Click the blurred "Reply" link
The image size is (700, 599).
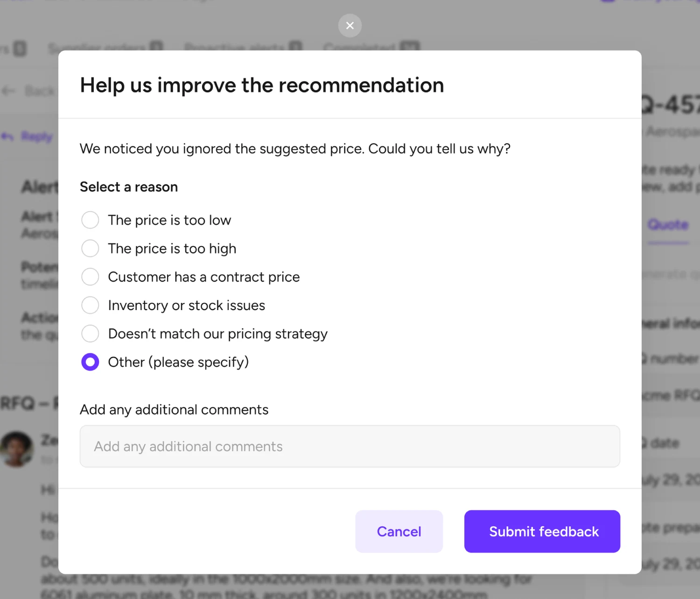click(x=37, y=136)
